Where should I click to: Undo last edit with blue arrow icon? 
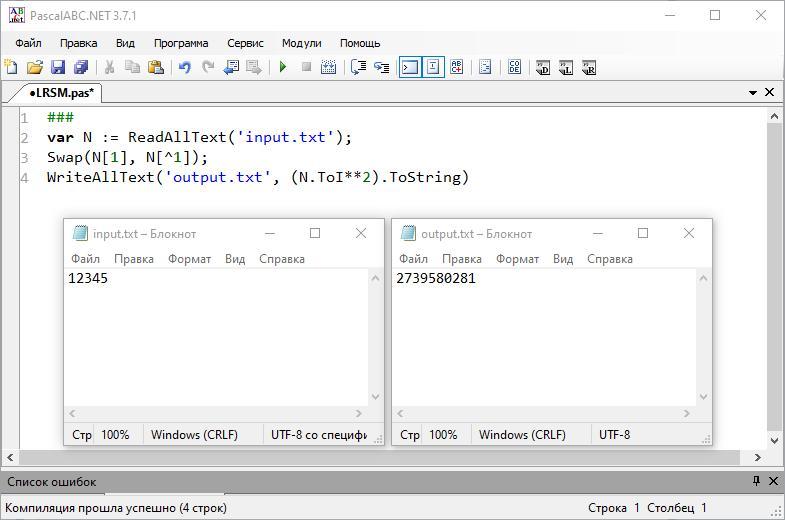pos(185,67)
